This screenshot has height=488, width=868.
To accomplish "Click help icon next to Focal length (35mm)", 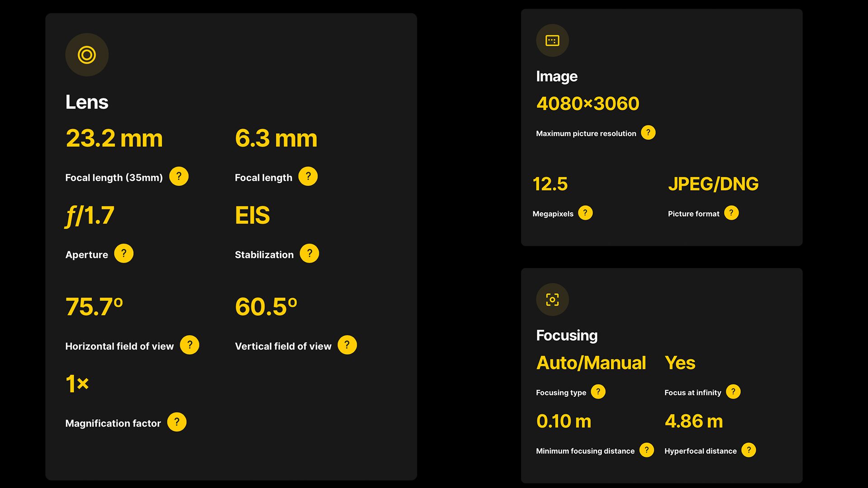I will pyautogui.click(x=179, y=176).
